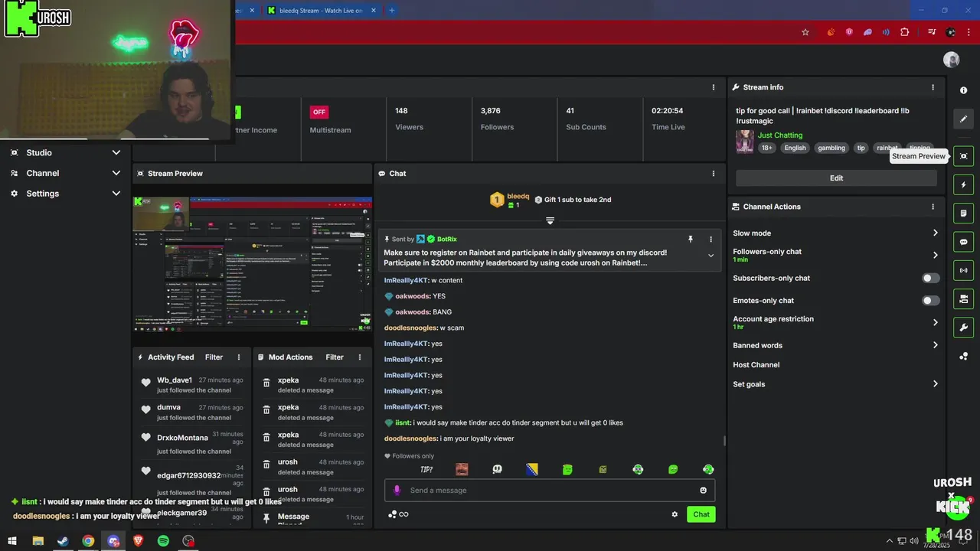This screenshot has height=551, width=980.
Task: Toggle the broadcast signal widget icon
Action: pos(963,270)
